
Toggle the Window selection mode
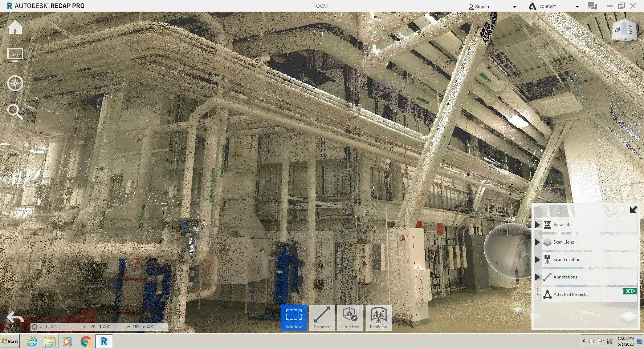(293, 317)
